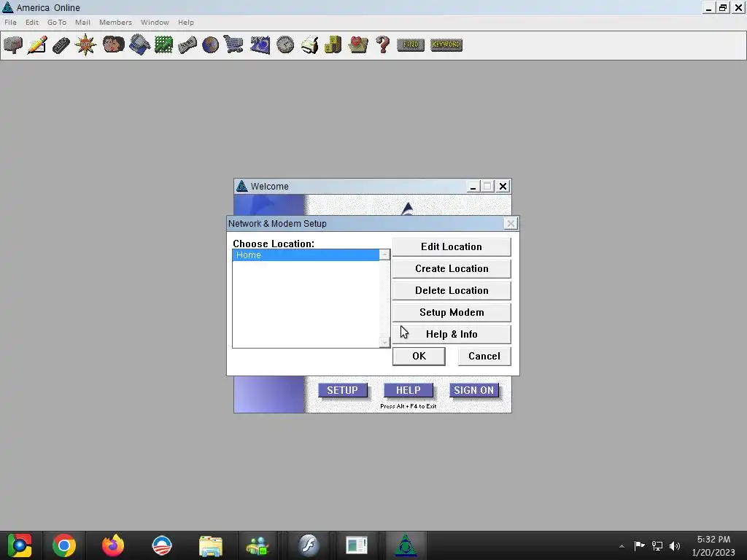Open the Mail menu
Image resolution: width=747 pixels, height=560 pixels.
point(82,23)
